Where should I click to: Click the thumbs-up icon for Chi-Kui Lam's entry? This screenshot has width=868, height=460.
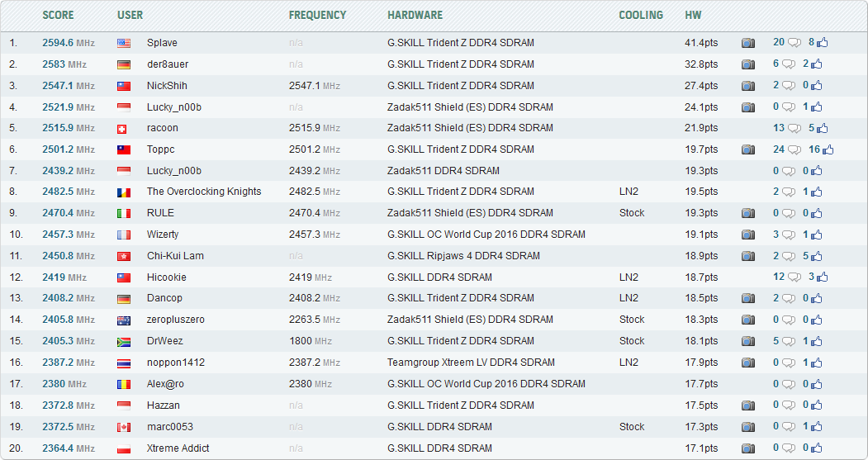coord(823,256)
